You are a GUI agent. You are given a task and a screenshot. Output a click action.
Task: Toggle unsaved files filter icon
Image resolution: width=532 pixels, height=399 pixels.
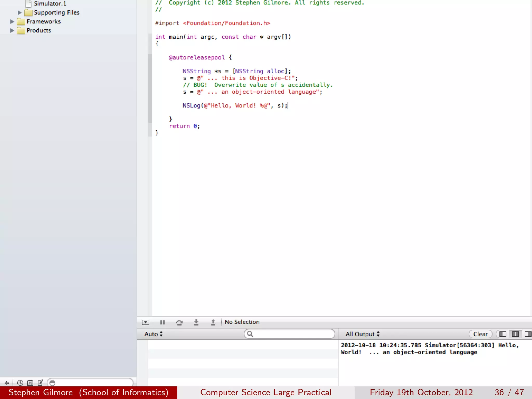(x=40, y=383)
